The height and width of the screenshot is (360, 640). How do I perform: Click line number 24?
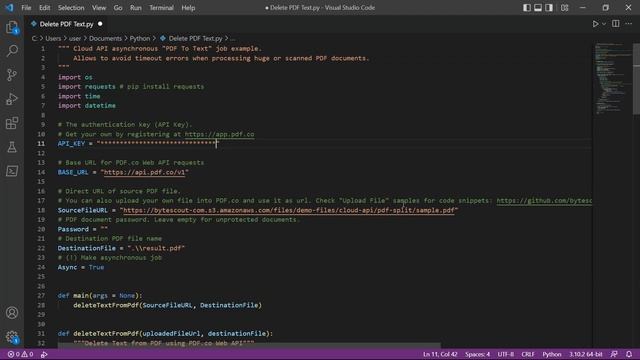pos(41,267)
